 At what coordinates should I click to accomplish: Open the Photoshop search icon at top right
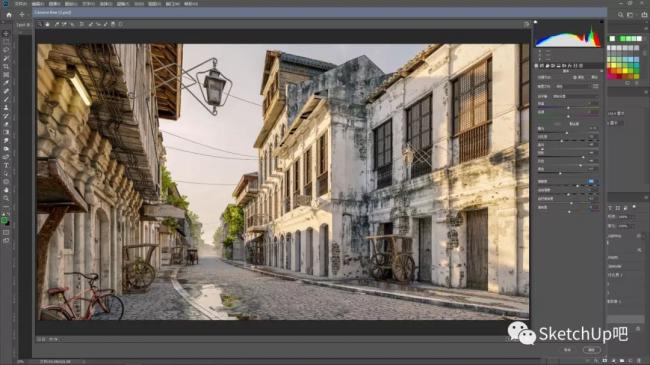[621, 15]
